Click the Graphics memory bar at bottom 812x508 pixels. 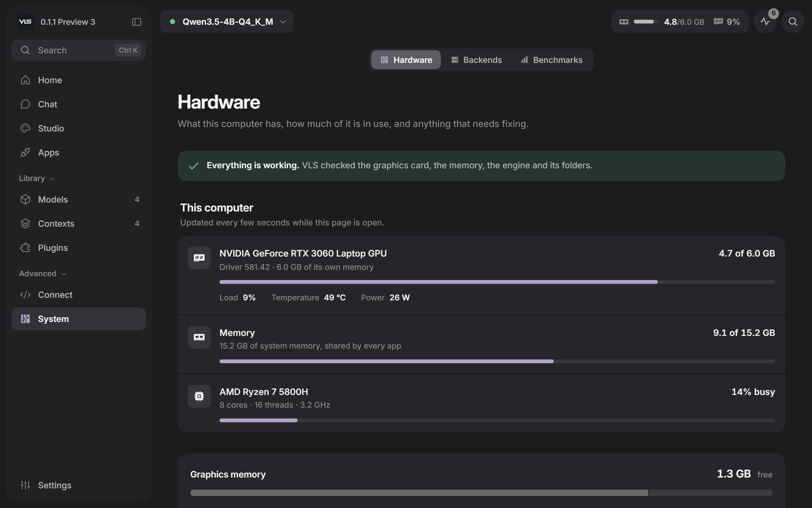click(x=482, y=493)
